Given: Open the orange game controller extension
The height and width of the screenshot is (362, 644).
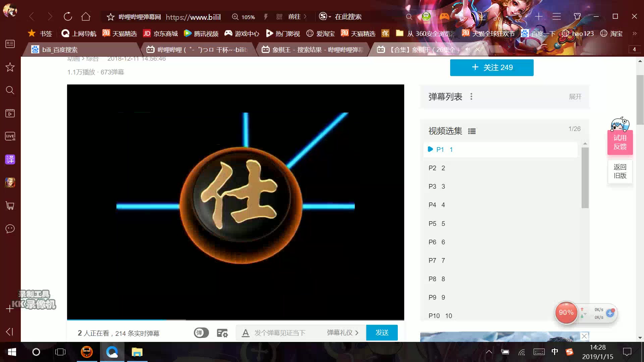Looking at the screenshot, I should pyautogui.click(x=444, y=16).
